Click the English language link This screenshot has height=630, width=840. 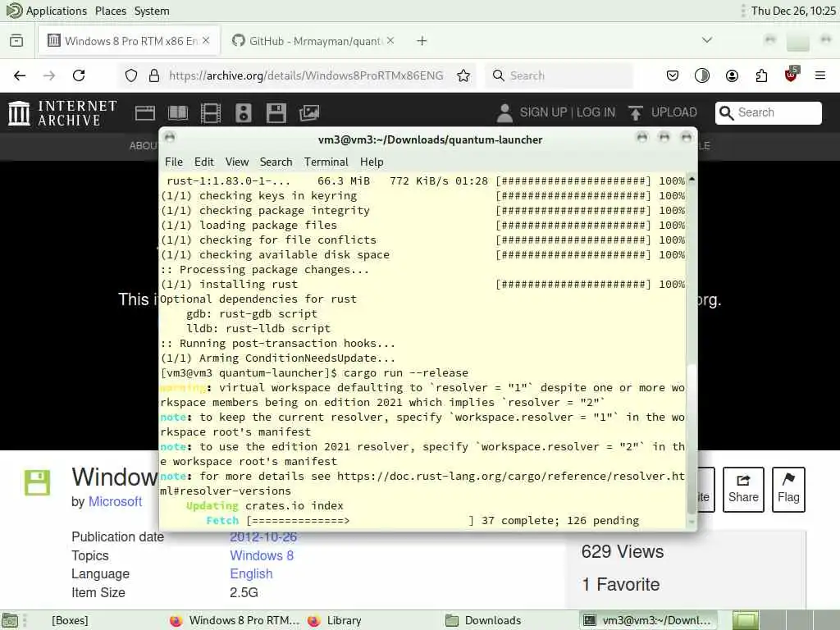[x=251, y=573]
